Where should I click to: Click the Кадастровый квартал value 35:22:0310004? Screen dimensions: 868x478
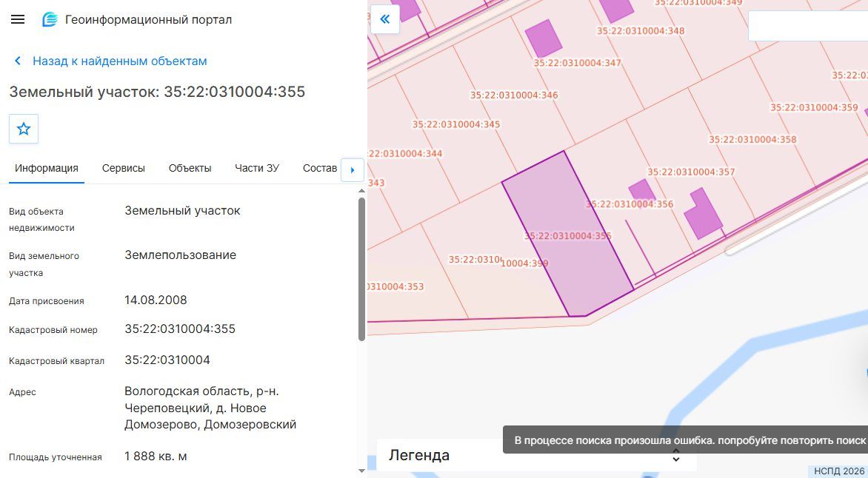point(167,360)
